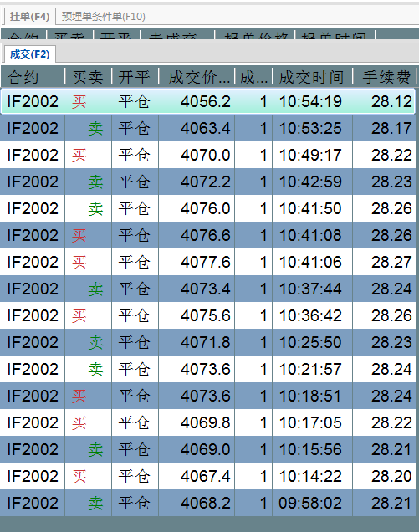
Task: Select the 成交(F2) tab
Action: 29,54
